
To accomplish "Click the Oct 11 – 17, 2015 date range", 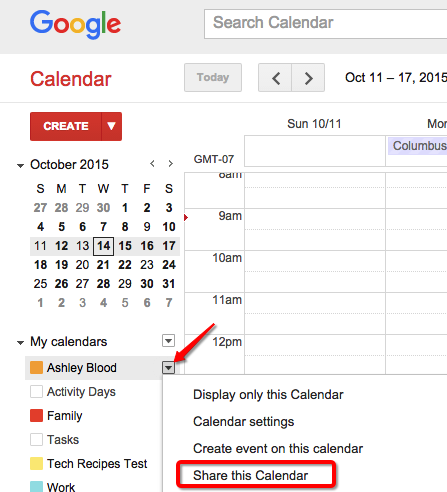I will click(396, 78).
